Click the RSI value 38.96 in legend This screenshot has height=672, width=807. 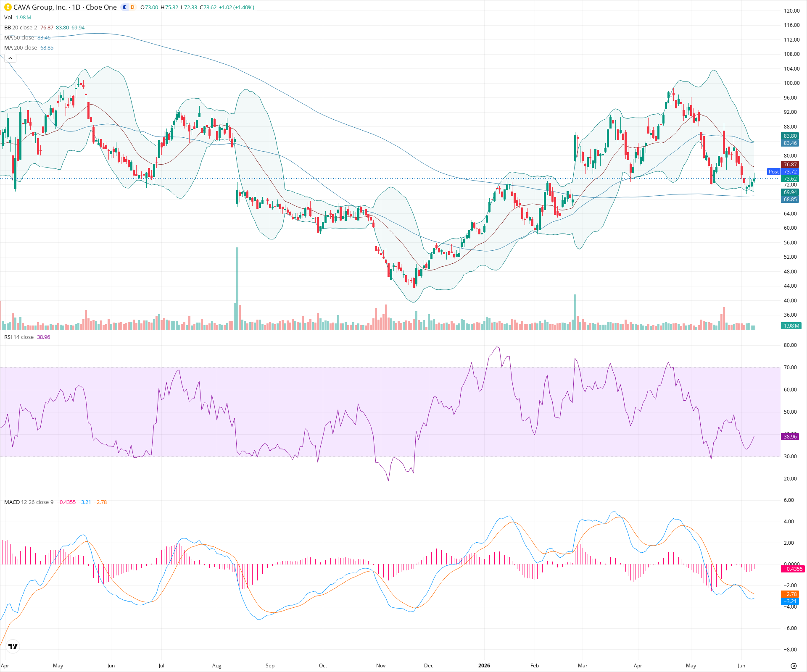(x=44, y=337)
